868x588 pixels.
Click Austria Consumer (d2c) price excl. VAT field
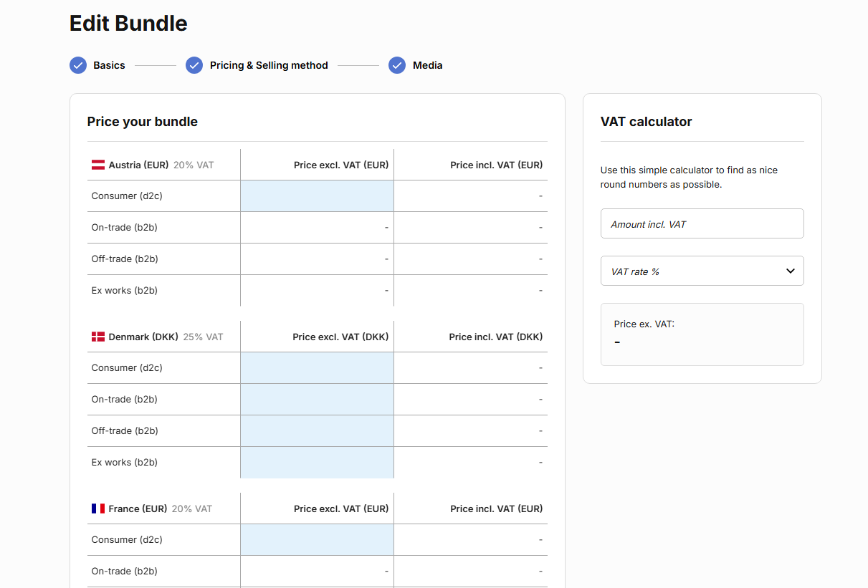coord(318,196)
